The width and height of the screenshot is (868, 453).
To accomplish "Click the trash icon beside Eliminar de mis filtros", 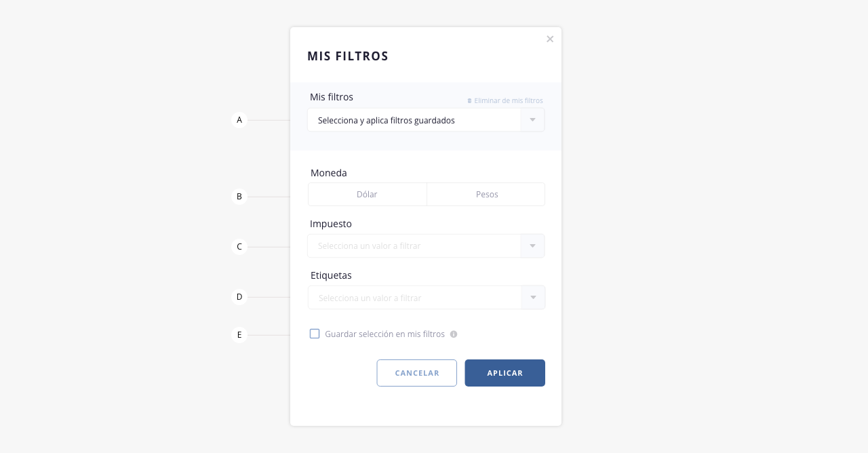I will click(469, 101).
